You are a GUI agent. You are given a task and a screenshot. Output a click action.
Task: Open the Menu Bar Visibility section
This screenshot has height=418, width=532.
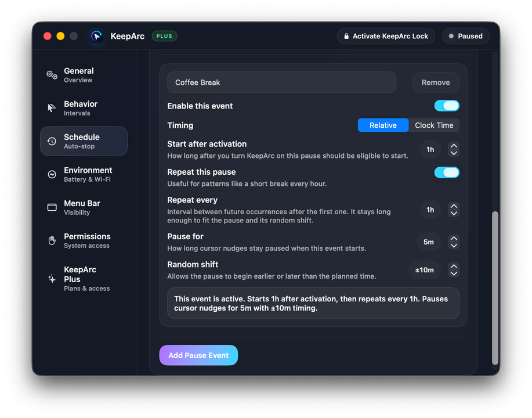click(x=84, y=207)
